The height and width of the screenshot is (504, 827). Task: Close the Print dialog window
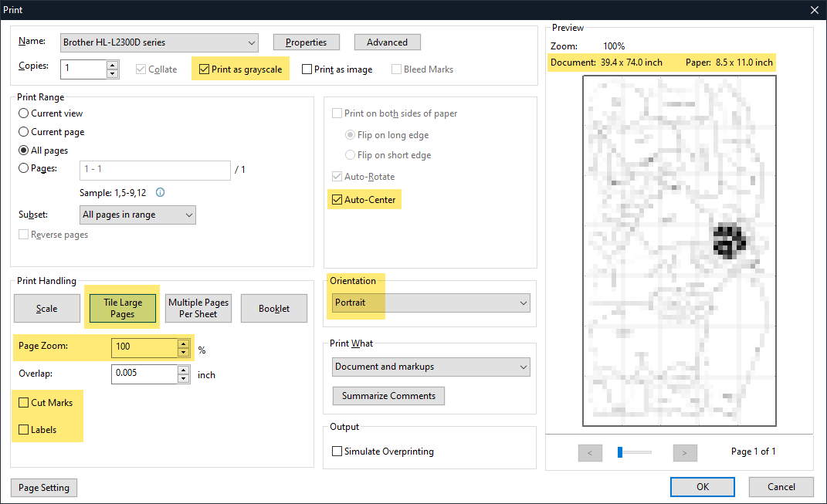point(814,9)
